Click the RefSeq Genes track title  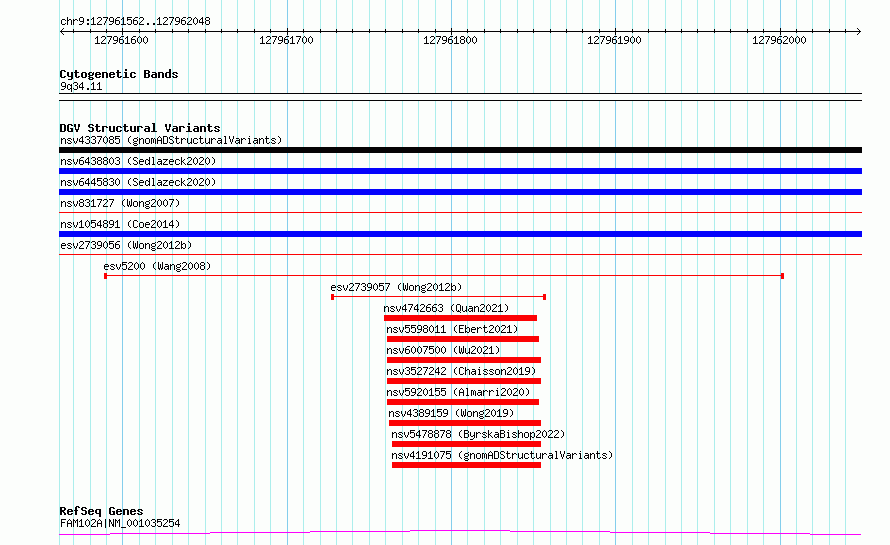(101, 511)
